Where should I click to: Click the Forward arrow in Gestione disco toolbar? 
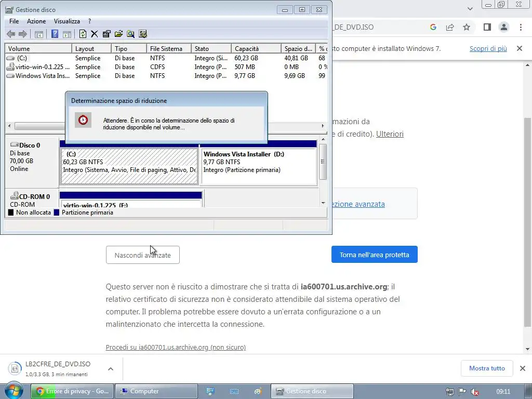(23, 34)
